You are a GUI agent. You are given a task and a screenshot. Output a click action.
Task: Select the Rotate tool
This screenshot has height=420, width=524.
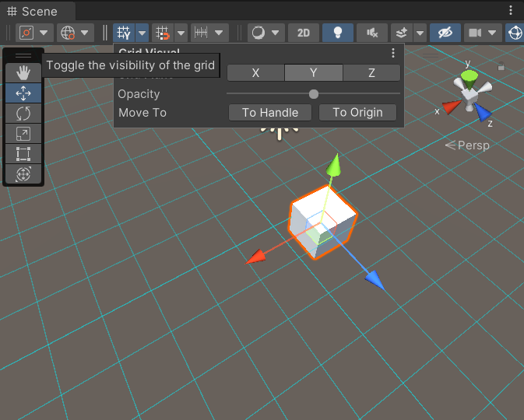(x=23, y=114)
